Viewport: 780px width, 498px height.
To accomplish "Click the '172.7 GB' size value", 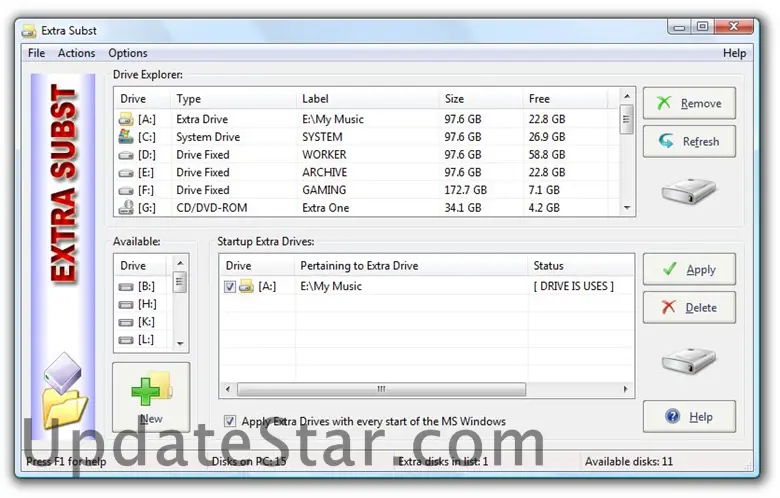I will (465, 190).
